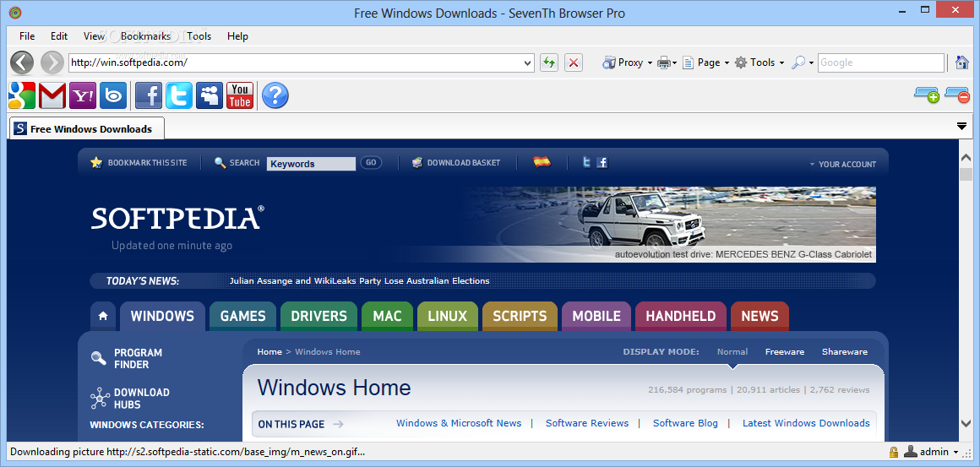
Task: Go back with the Back arrow button
Action: point(22,62)
